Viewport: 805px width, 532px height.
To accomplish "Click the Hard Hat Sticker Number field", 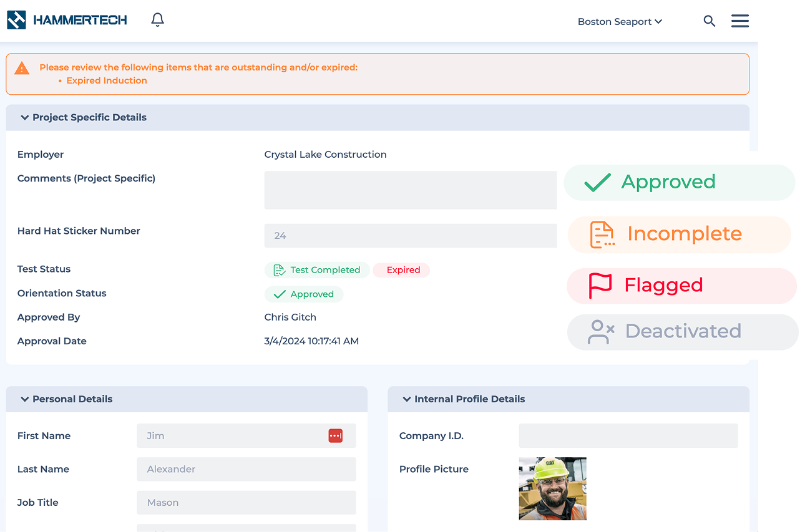I will (x=411, y=236).
